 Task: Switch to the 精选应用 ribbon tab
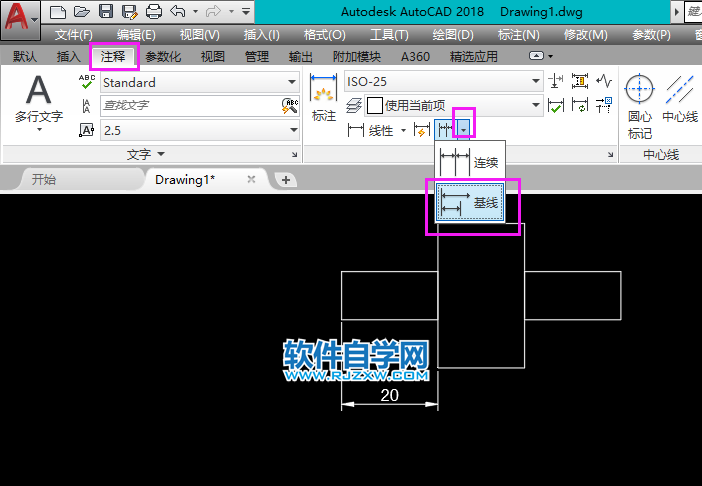point(473,56)
